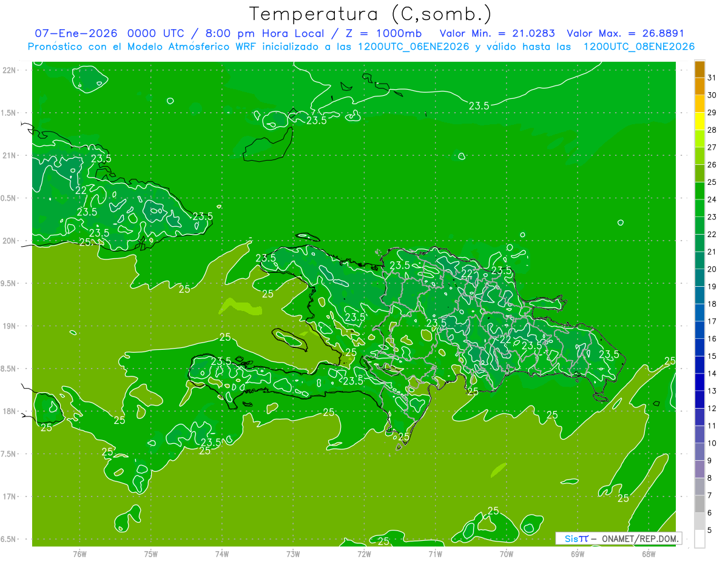Click the "73W" longitude label
This screenshot has width=728, height=562.
(x=293, y=554)
